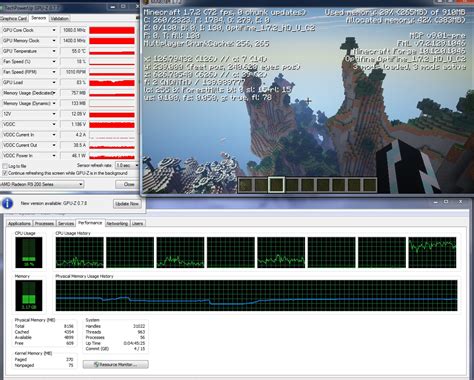Click the Threads row in System
This screenshot has width=474, height=380.
(x=115, y=332)
